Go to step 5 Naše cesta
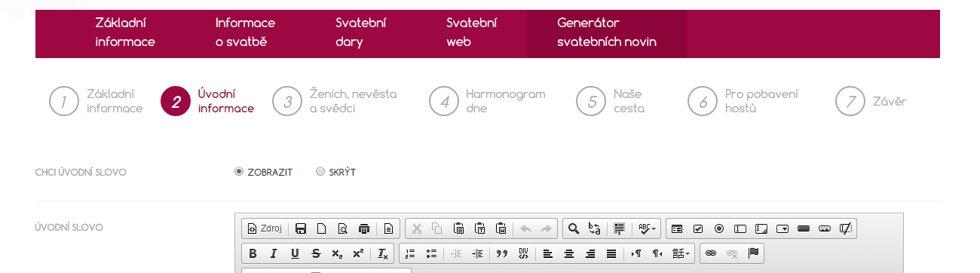 click(x=611, y=102)
